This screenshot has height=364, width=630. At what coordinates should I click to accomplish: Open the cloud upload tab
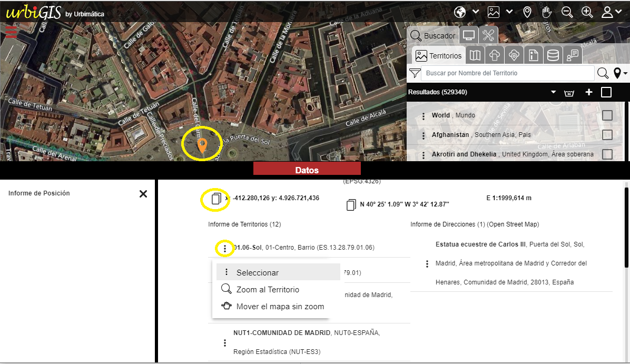pyautogui.click(x=495, y=55)
